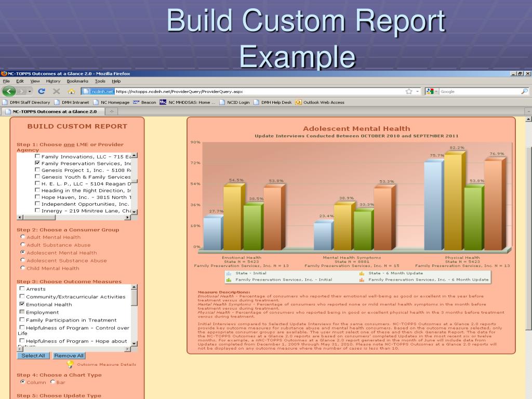The image size is (532, 399).
Task: Open Outcome Measure Details link
Action: pos(107,364)
